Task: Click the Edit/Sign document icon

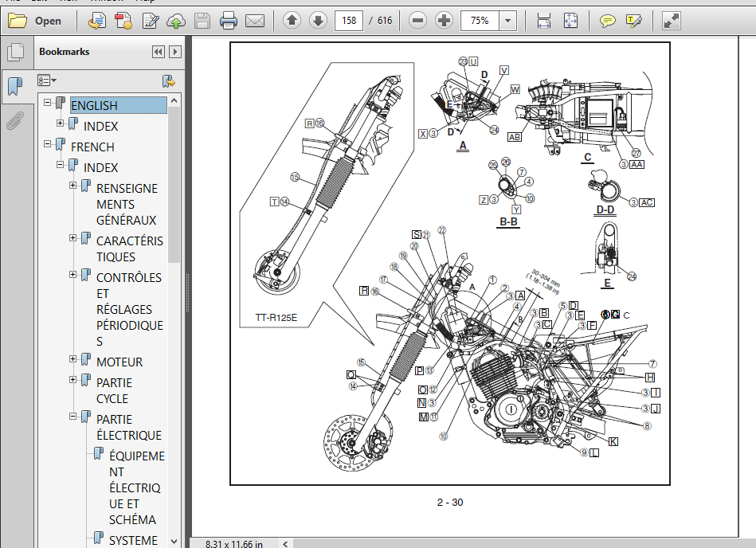Action: point(151,21)
